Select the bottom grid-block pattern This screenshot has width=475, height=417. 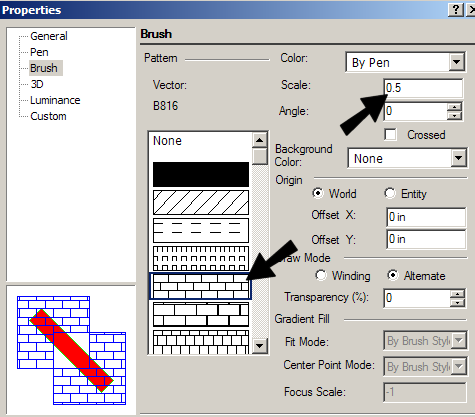pyautogui.click(x=201, y=342)
